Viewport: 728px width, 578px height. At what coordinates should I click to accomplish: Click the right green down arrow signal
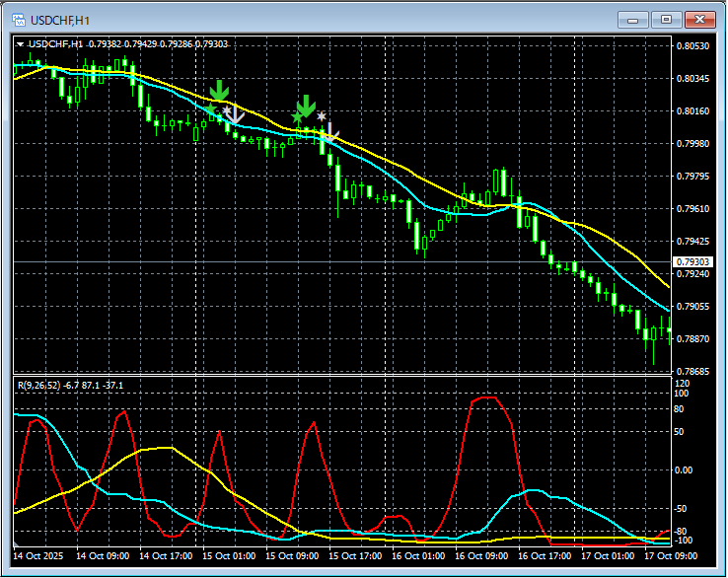[x=306, y=105]
